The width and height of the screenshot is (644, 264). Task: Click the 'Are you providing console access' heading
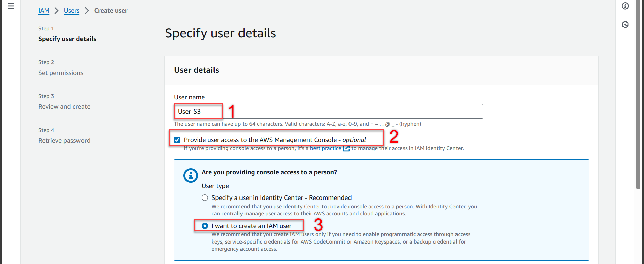pos(269,172)
